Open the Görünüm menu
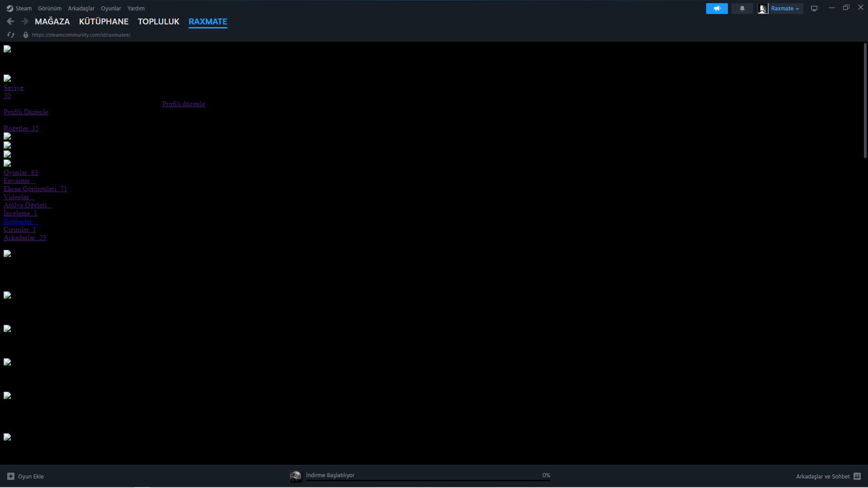This screenshot has width=868, height=488. point(50,9)
